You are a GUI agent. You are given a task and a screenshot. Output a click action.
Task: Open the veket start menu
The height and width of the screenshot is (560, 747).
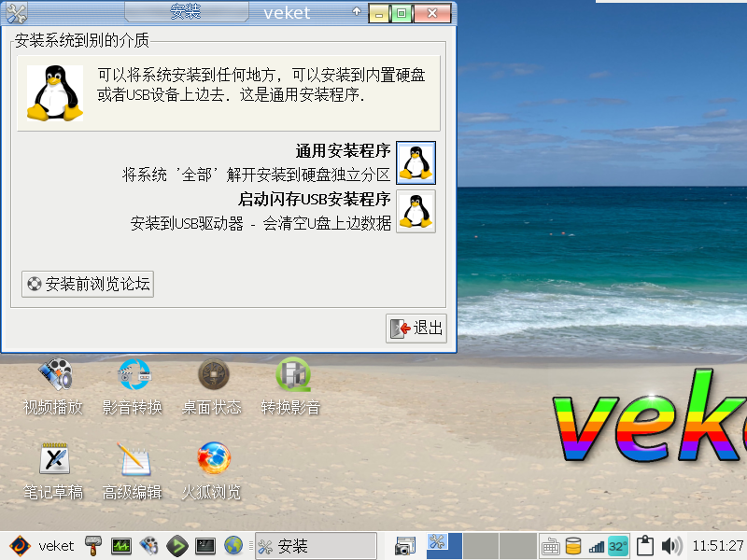(42, 546)
